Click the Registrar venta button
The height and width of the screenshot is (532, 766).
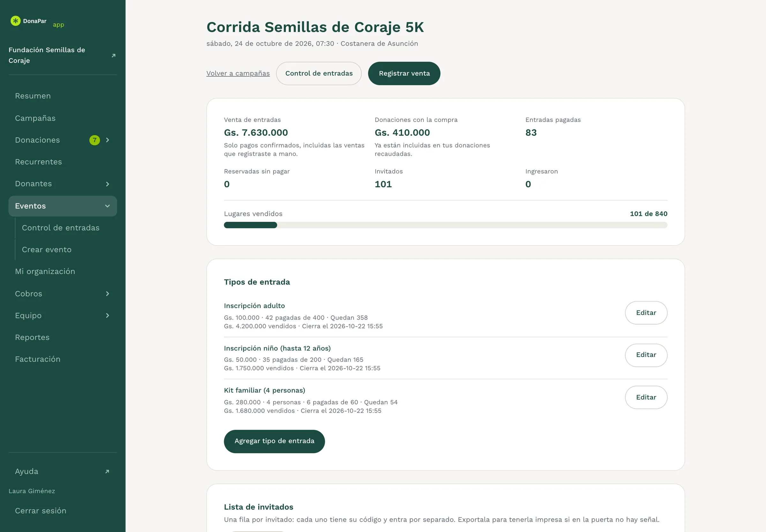coord(404,73)
